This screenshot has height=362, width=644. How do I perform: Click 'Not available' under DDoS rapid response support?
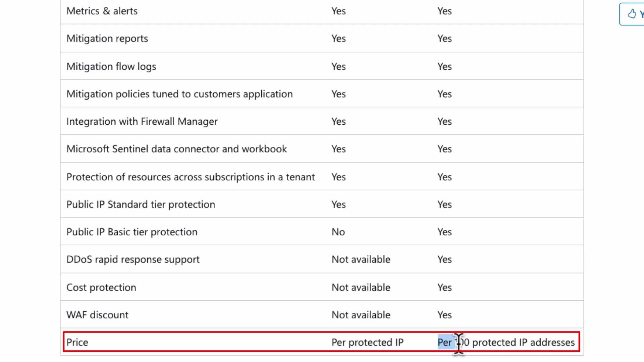361,259
